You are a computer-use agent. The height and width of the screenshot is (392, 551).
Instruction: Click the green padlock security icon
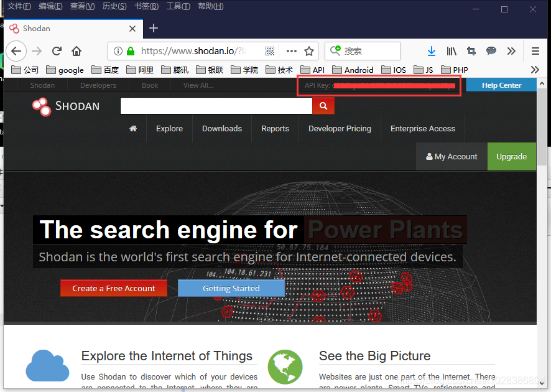coord(131,51)
